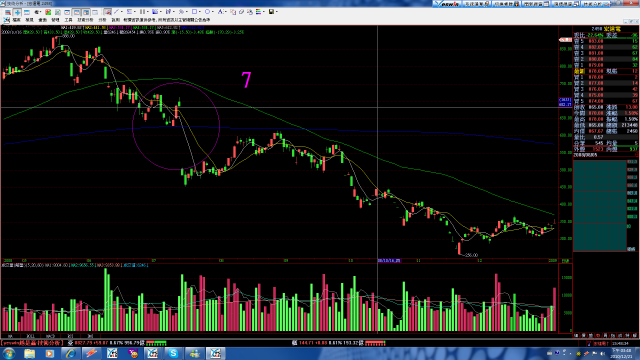Open the Windows Start button
This screenshot has height=360, width=640.
tap(8, 353)
